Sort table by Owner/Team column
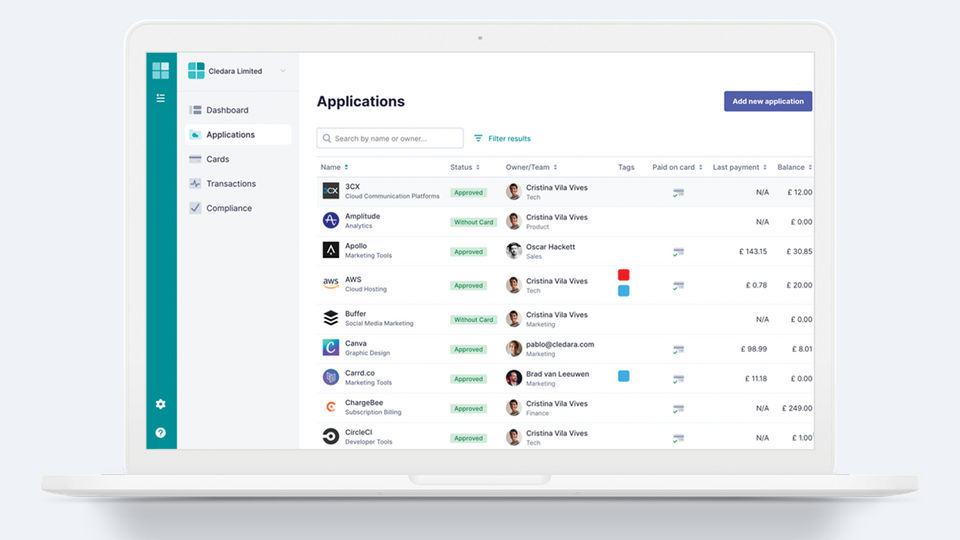The width and height of the screenshot is (960, 540). coord(531,167)
